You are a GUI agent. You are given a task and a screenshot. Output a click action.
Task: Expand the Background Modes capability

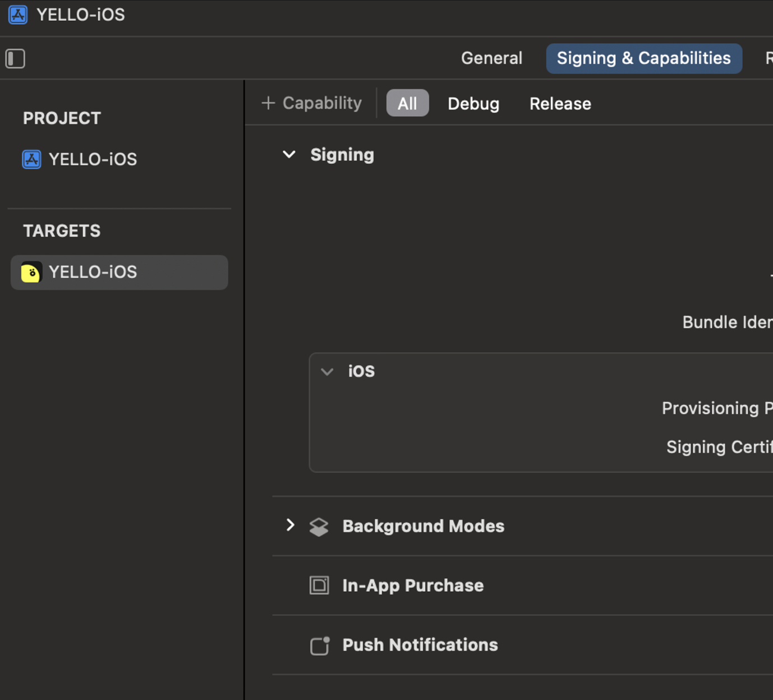click(x=290, y=525)
